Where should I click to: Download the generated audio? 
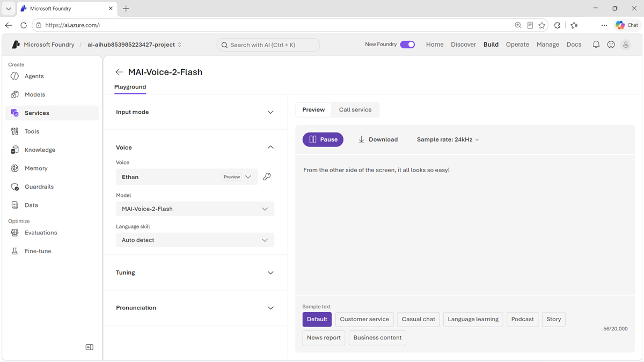pos(378,139)
